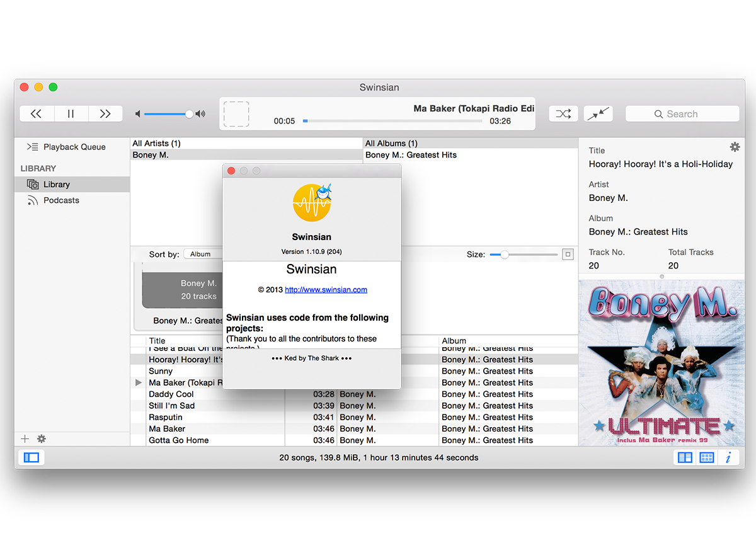Toggle shuffle mode
Image resolution: width=756 pixels, height=550 pixels.
point(563,114)
